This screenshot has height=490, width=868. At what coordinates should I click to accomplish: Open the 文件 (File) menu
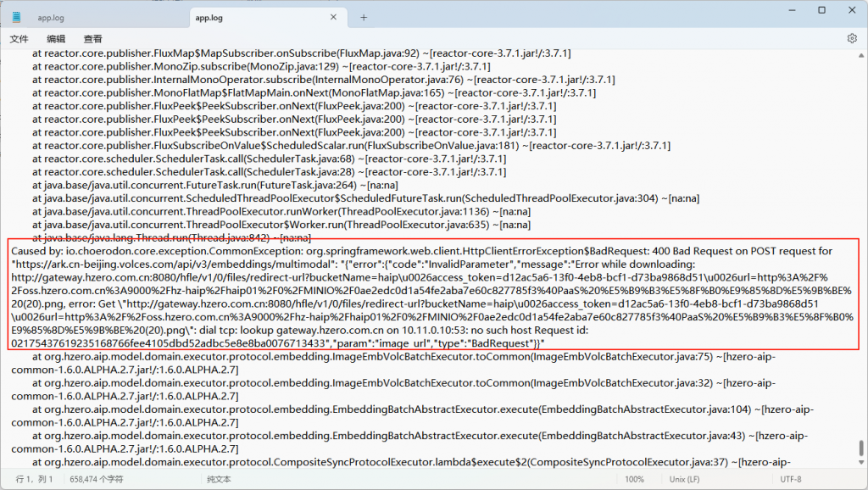19,39
